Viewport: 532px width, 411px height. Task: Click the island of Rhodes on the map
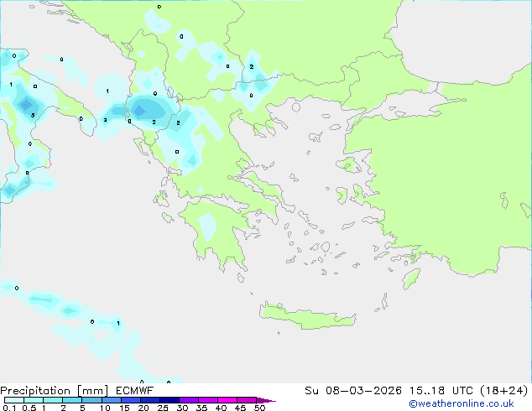(x=411, y=278)
